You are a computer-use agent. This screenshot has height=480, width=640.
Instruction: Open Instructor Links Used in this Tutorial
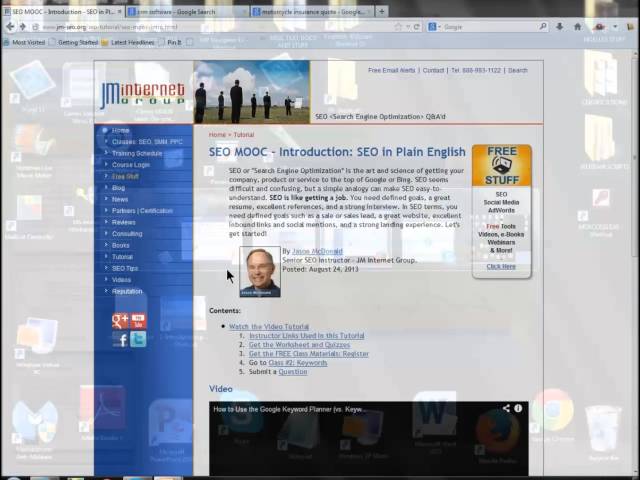[x=307, y=336]
